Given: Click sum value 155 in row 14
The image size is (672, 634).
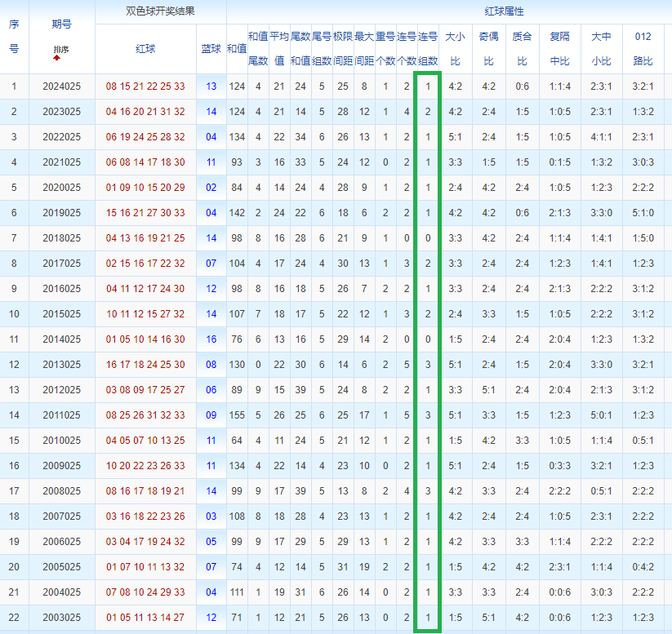Looking at the screenshot, I should coord(237,415).
